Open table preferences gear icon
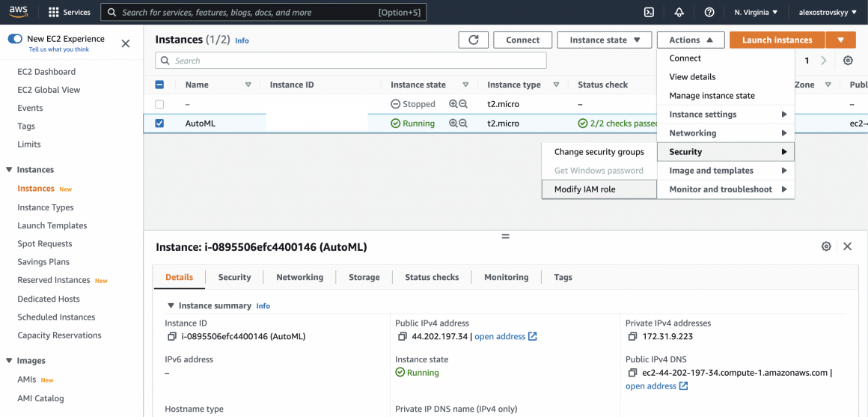This screenshot has width=868, height=417. (848, 61)
